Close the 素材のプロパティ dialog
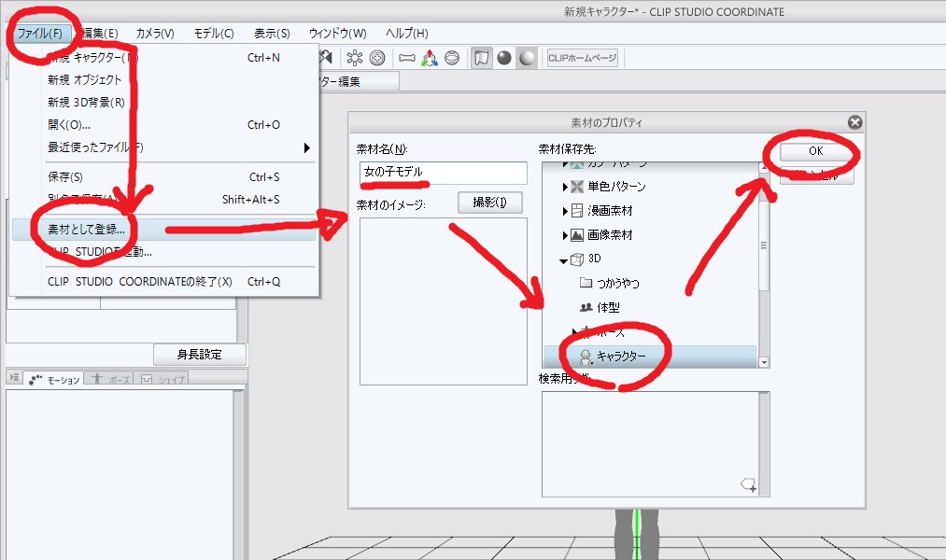The width and height of the screenshot is (946, 560). point(854,122)
